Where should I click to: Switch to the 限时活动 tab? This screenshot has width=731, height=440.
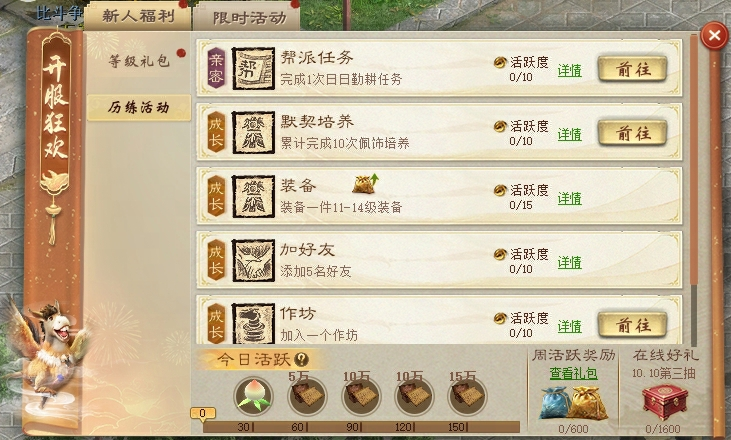[249, 18]
